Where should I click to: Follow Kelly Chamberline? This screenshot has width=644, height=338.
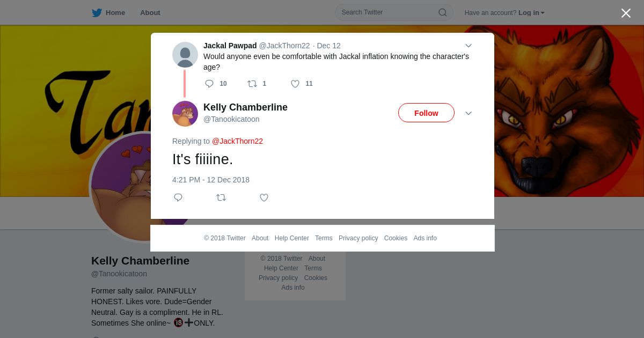coord(426,113)
